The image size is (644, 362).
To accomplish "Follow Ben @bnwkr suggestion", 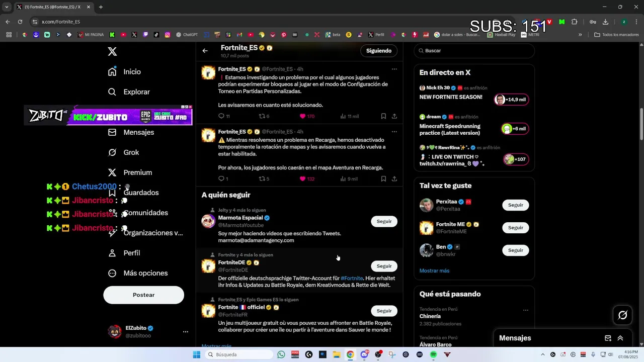I will tap(515, 250).
